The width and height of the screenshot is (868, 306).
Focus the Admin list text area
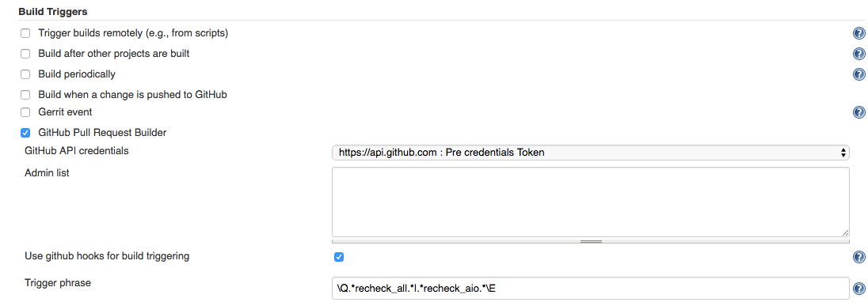(x=590, y=202)
